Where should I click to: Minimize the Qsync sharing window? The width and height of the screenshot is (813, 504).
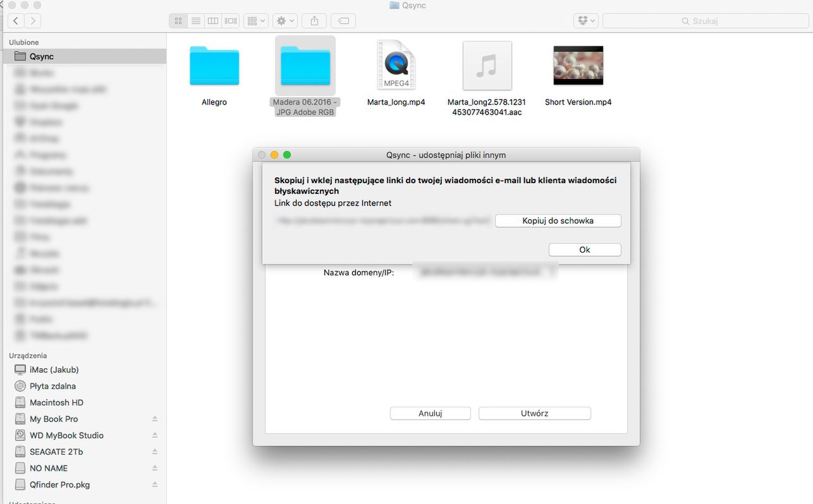click(274, 155)
